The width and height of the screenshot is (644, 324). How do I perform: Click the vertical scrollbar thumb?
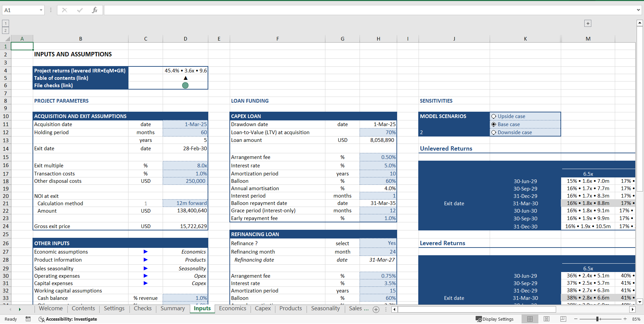coord(640,109)
